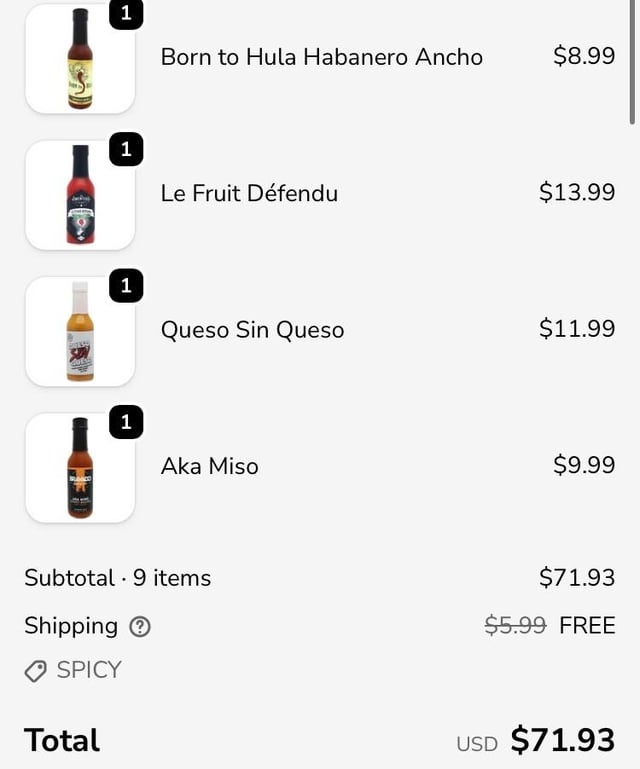Click the Born to Hula bottle thumbnail
This screenshot has height=769, width=640.
[80, 58]
